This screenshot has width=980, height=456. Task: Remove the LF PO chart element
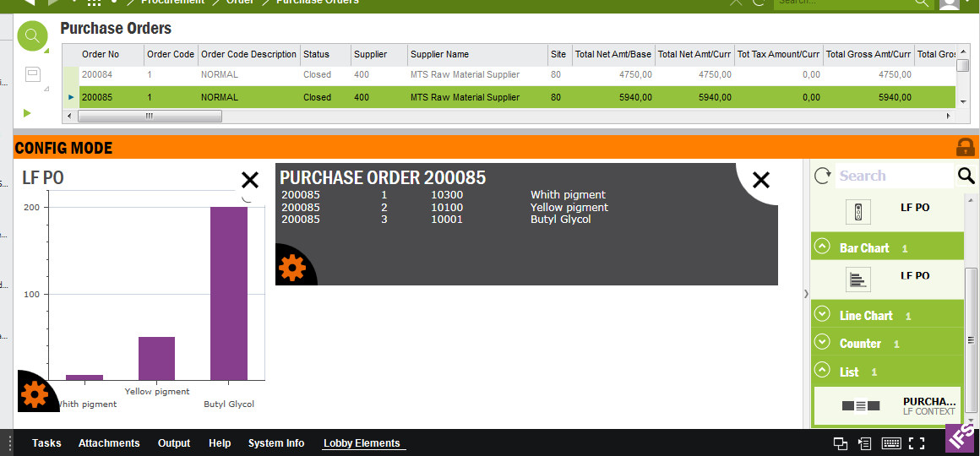click(249, 180)
